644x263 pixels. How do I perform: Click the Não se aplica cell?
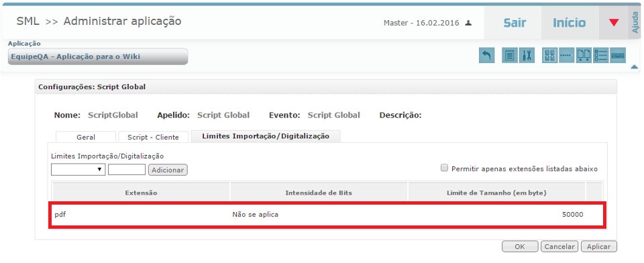click(255, 214)
